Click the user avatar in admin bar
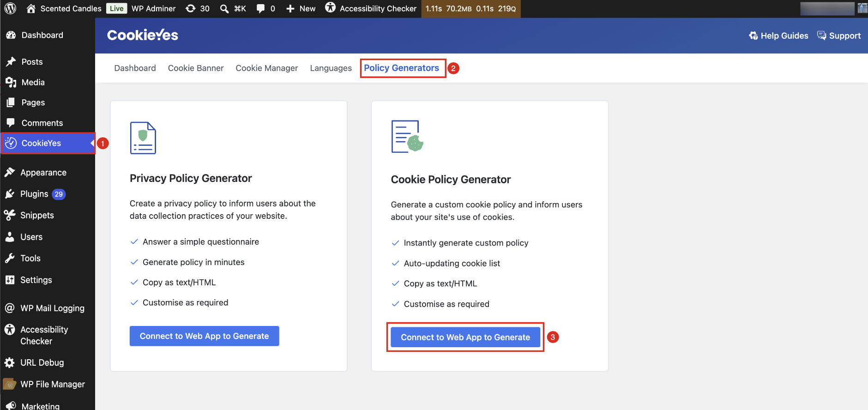868x410 pixels. point(862,8)
